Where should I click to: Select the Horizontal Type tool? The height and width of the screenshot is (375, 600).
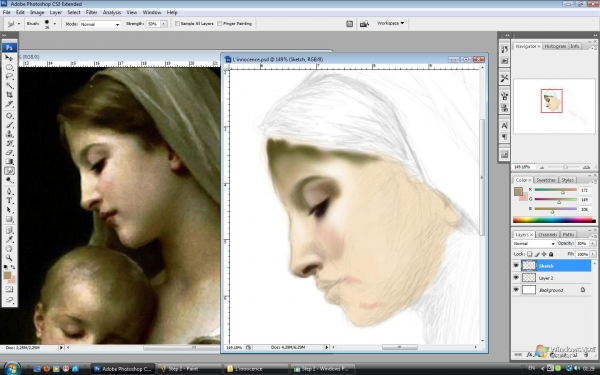coord(9,201)
